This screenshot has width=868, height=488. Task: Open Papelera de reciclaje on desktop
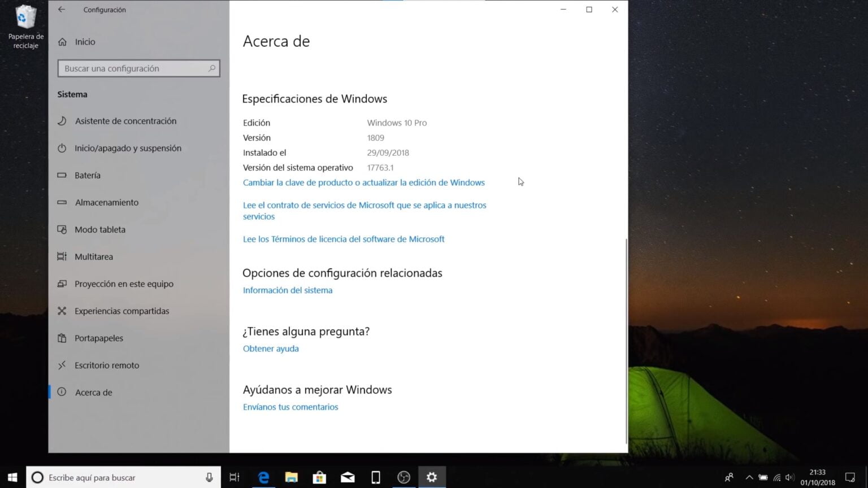click(25, 27)
